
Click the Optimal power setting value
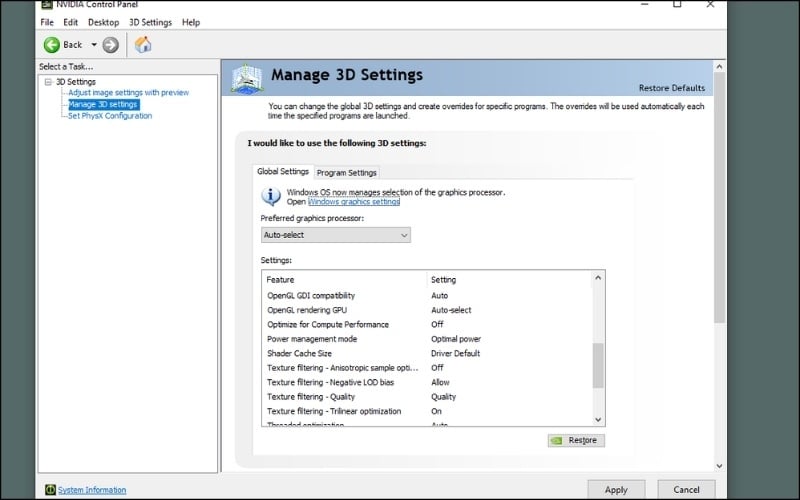456,339
